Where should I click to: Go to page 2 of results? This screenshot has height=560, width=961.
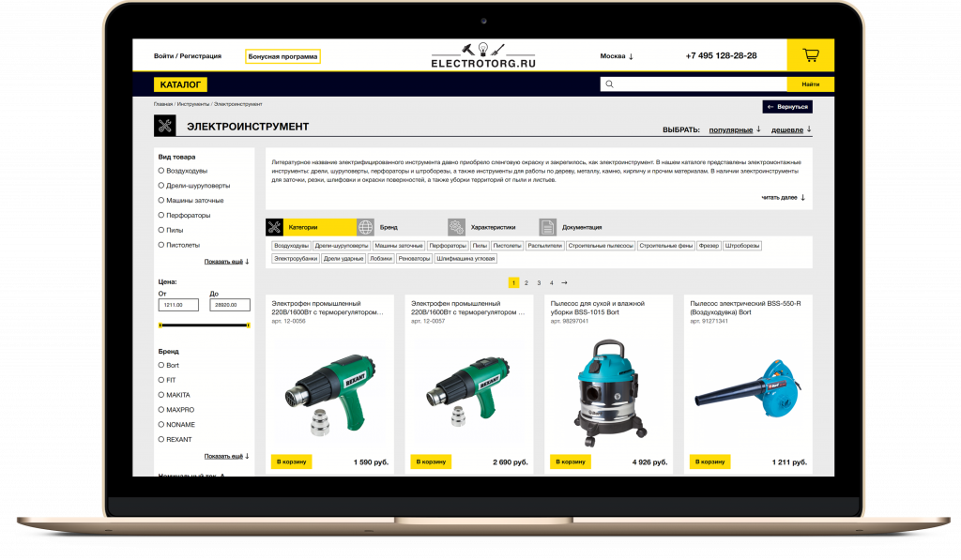coord(526,282)
